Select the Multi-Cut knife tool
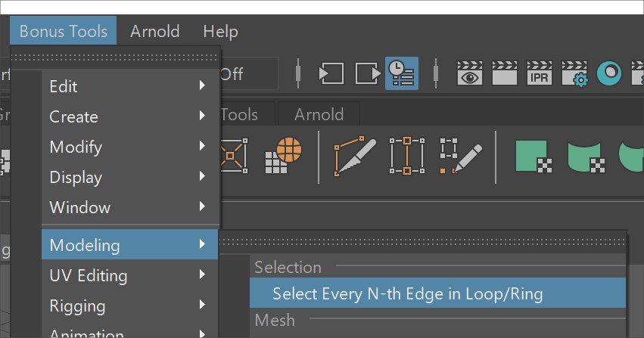Screen dimensions: 644x338 point(355,156)
